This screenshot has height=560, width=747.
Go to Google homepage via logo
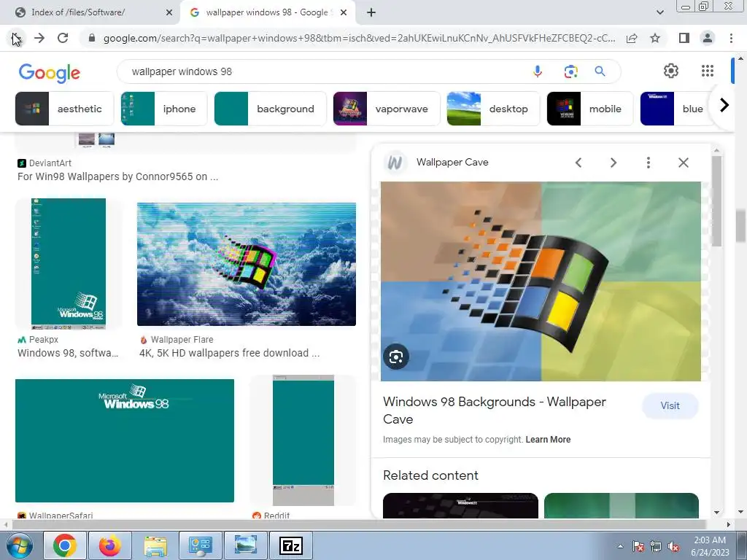point(50,73)
